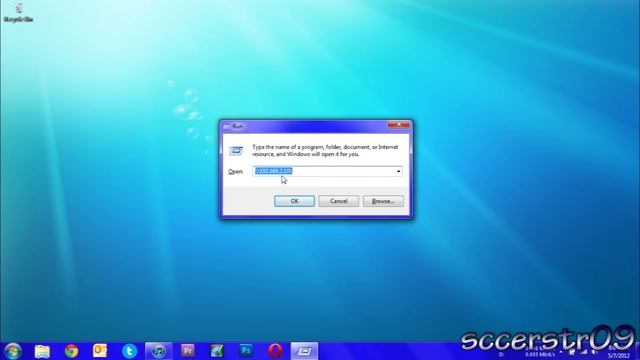Switch to iTunes on the taskbar
This screenshot has height=360, width=640.
(x=159, y=351)
